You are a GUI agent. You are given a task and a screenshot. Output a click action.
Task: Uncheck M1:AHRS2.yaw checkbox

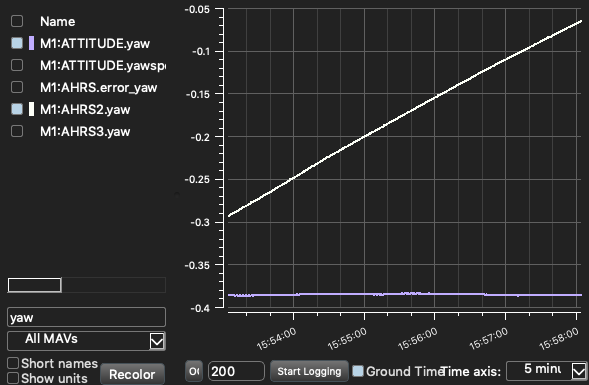click(x=17, y=109)
